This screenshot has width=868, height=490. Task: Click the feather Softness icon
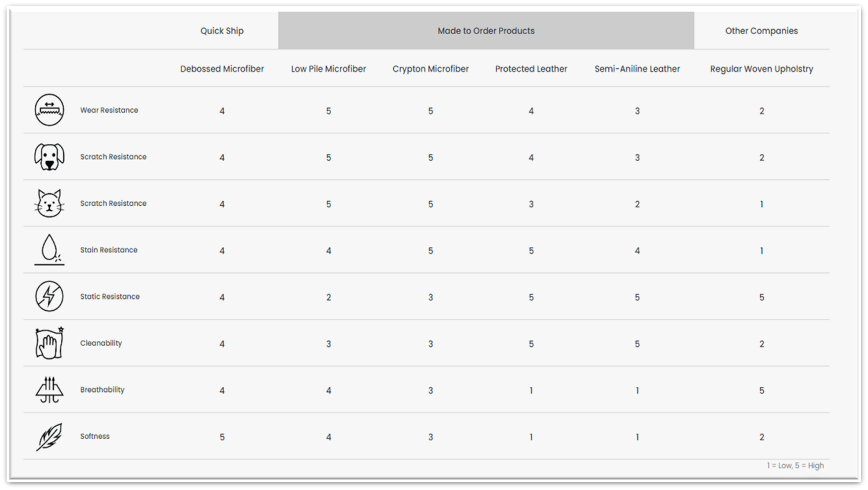pos(49,437)
